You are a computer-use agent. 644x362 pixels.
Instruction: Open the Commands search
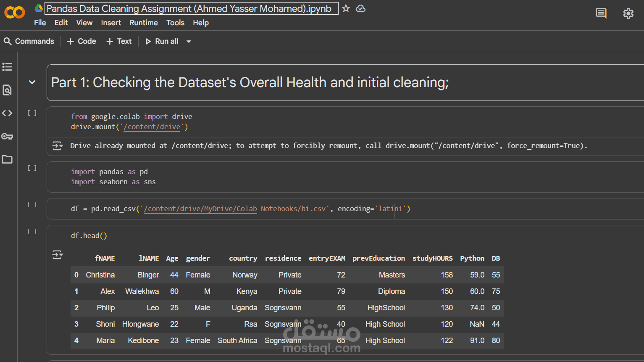pyautogui.click(x=29, y=41)
